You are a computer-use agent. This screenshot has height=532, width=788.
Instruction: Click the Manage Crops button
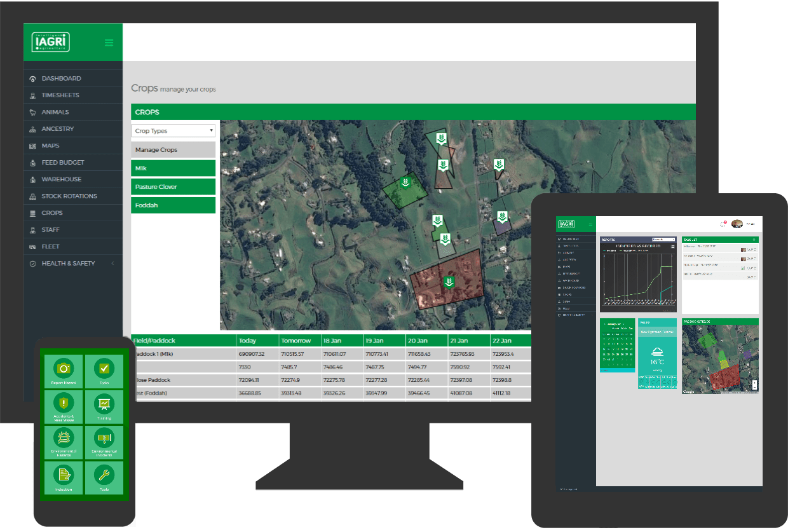click(x=173, y=150)
